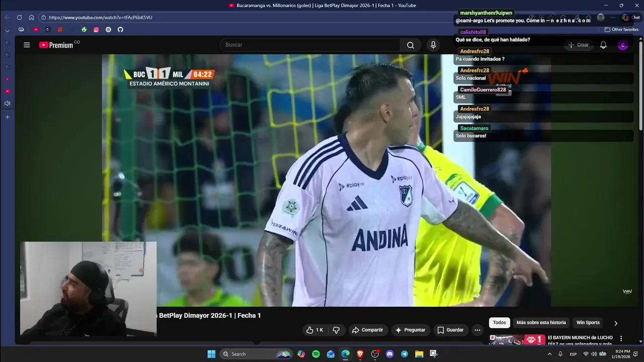Select the Win Sports chip
The width and height of the screenshot is (644, 362).
(588, 323)
